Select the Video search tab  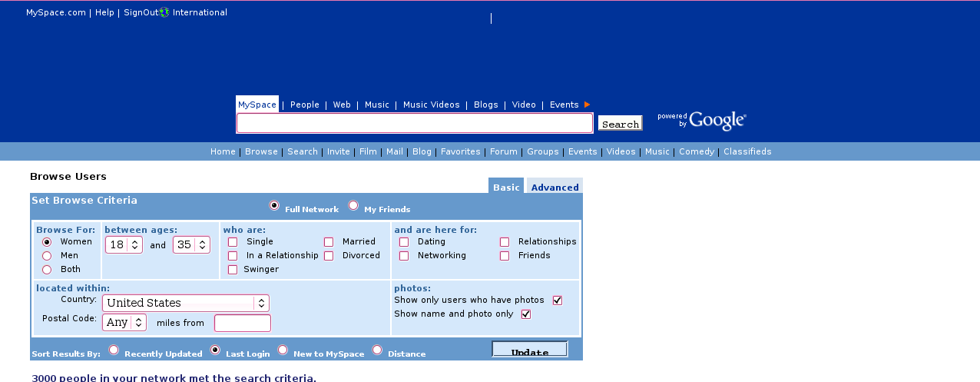pyautogui.click(x=524, y=105)
